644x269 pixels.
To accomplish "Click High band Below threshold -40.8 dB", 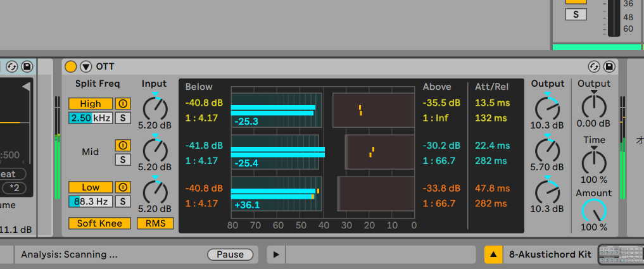I will [204, 103].
